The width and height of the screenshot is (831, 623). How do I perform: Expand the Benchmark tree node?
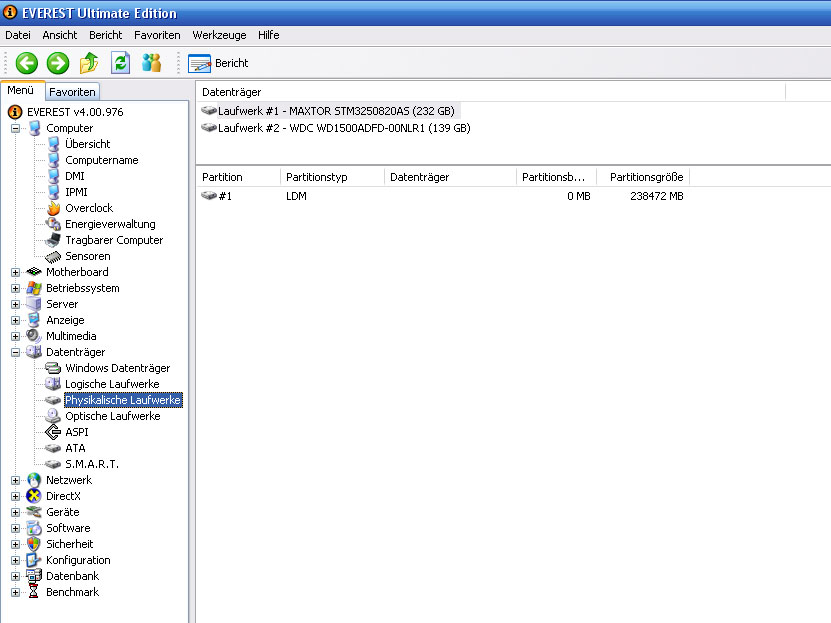[x=15, y=592]
